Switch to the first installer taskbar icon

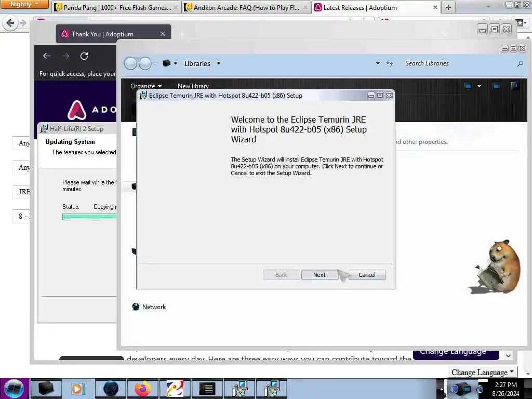coord(240,389)
